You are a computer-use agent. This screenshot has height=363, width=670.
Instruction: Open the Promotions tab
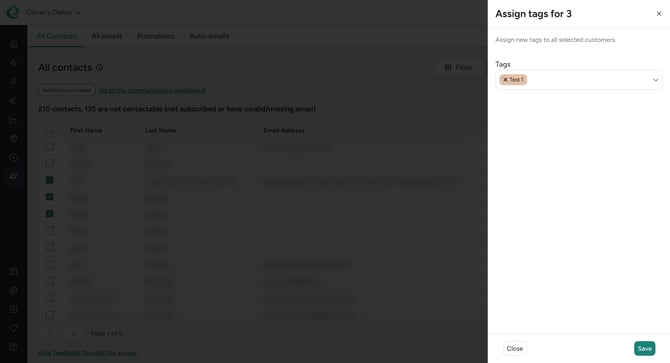tap(156, 36)
